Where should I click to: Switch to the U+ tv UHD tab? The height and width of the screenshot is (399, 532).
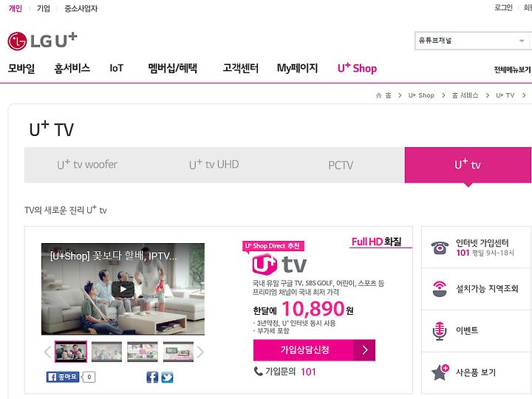[214, 165]
